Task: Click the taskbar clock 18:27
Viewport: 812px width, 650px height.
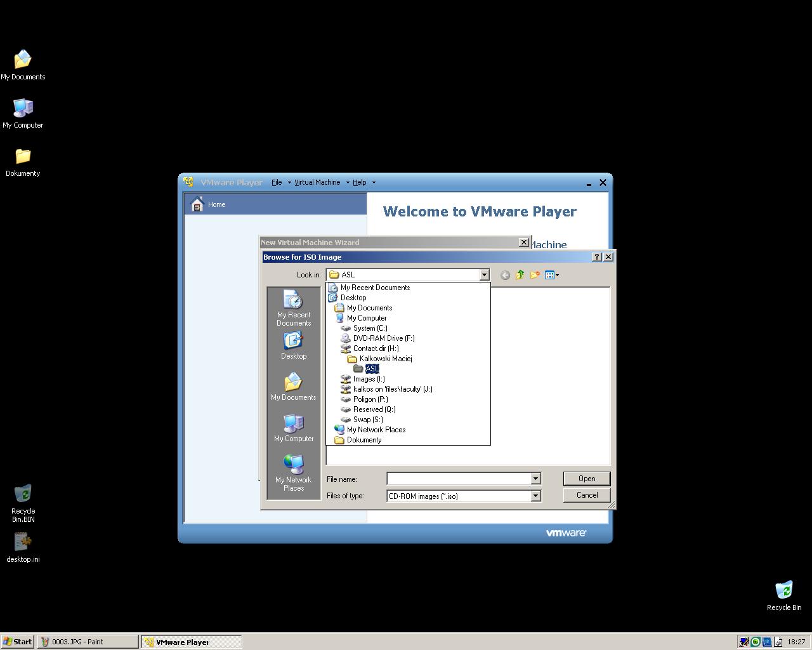Action: [x=796, y=642]
